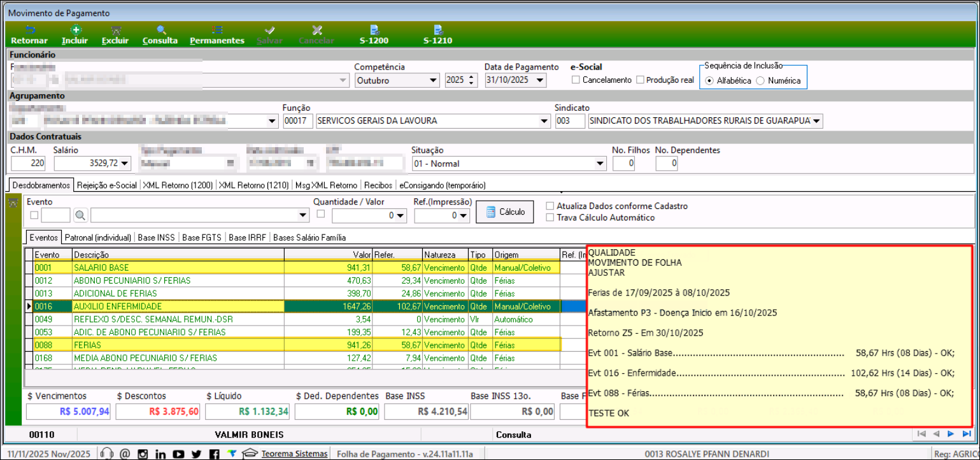Select Numérica inclusion sequence
Screen dimensions: 980x460
pyautogui.click(x=760, y=81)
